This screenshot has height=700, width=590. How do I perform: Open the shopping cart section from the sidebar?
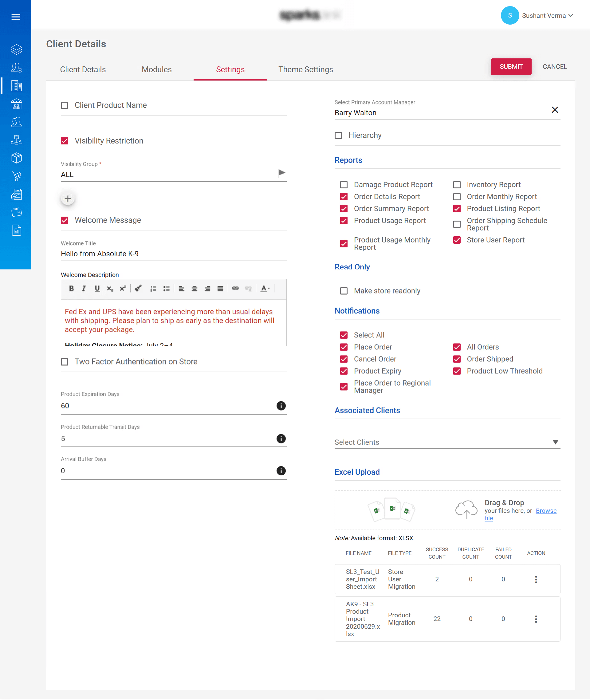coord(16,176)
